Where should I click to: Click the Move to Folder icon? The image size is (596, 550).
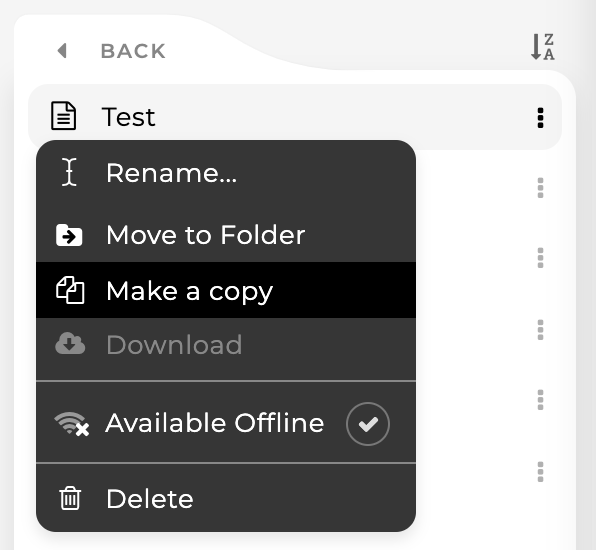click(69, 235)
